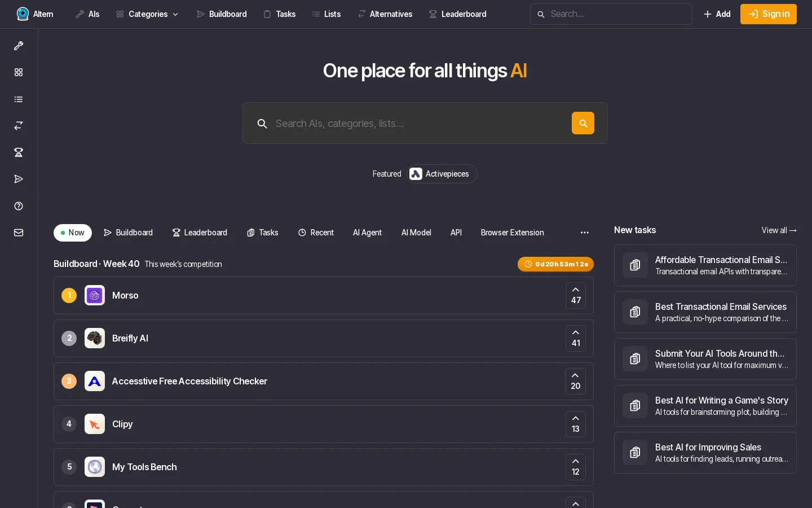This screenshot has width=812, height=508.
Task: Open the document icon beside Best Transactional Email Services
Action: (635, 312)
